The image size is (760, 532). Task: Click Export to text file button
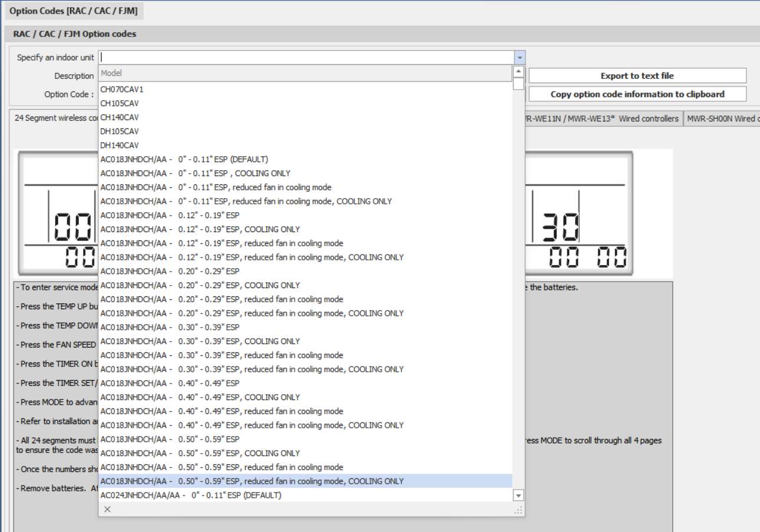pos(637,76)
